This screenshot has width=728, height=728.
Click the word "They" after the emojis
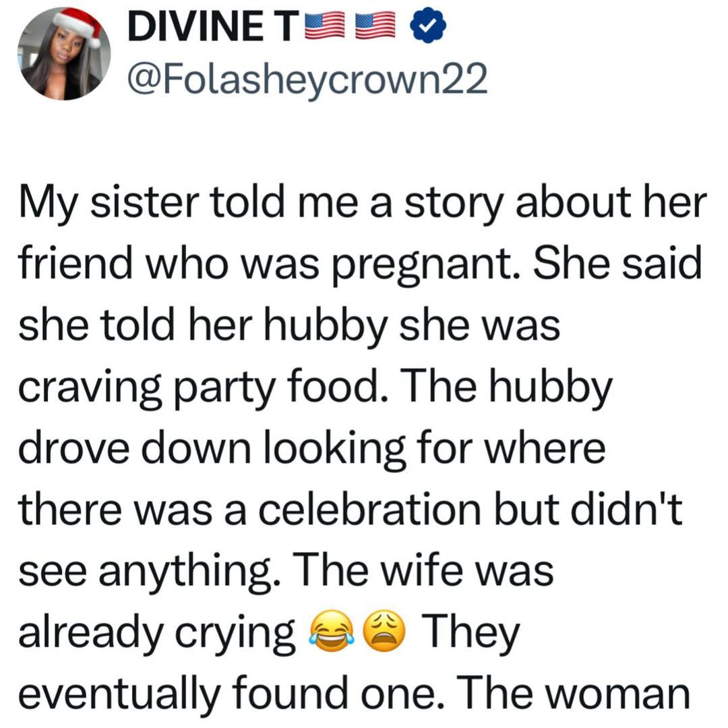[x=473, y=632]
